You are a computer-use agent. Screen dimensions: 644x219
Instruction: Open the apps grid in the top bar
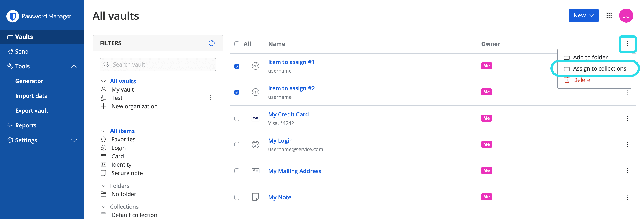pos(609,15)
